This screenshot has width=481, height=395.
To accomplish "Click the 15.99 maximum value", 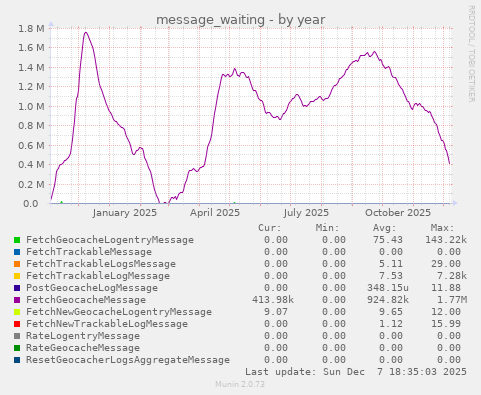I will pyautogui.click(x=446, y=324).
